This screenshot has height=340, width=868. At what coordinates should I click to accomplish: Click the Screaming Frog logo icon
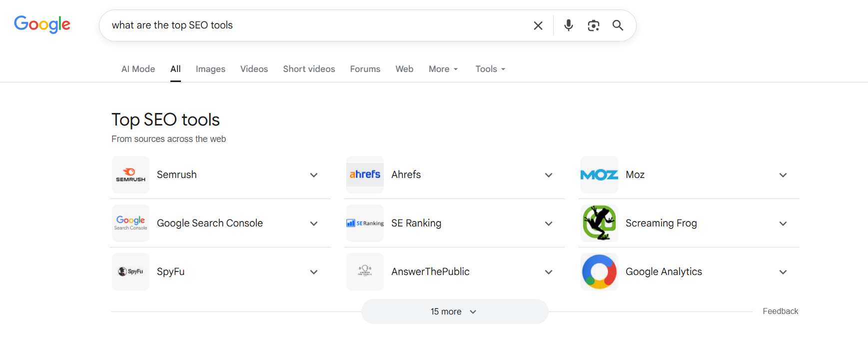pyautogui.click(x=599, y=223)
